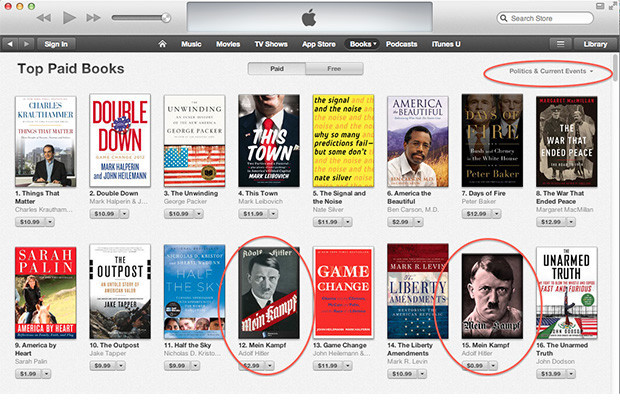The image size is (620, 420).
Task: Expand price arrow for The War That Ended Peace
Action: point(571,222)
